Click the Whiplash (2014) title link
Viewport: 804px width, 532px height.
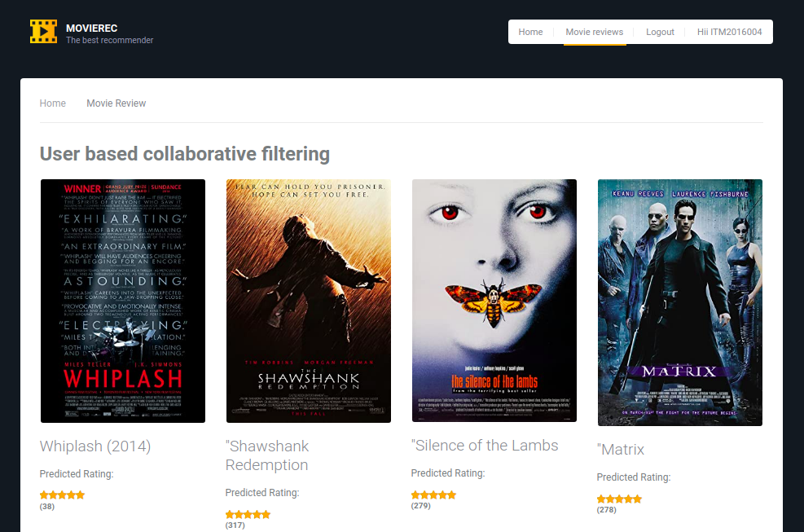pos(95,446)
